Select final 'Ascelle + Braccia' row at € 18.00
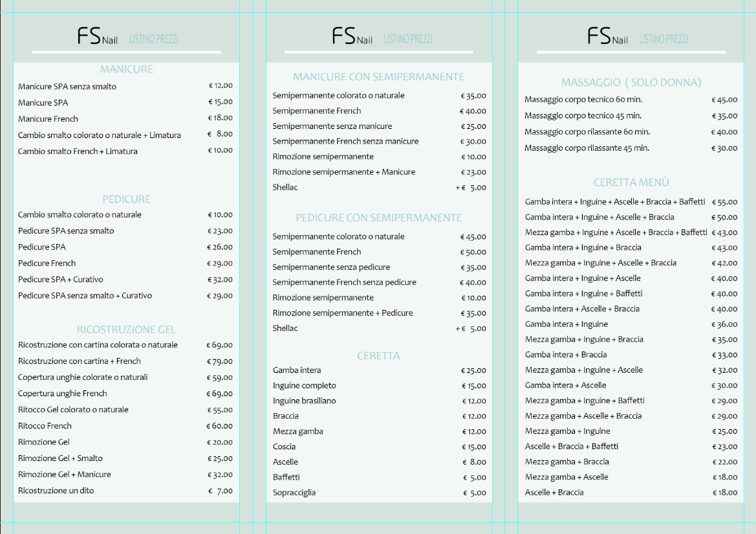756x534 pixels. point(554,492)
